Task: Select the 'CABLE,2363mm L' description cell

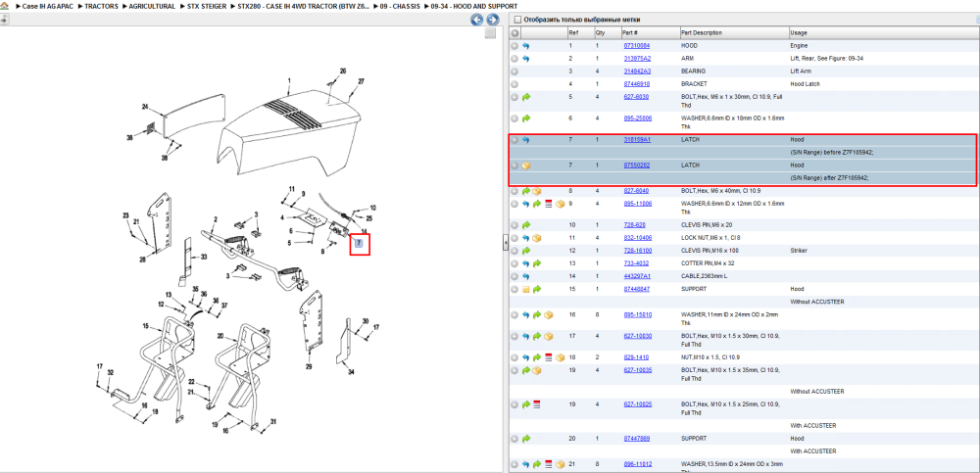Action: pyautogui.click(x=706, y=276)
